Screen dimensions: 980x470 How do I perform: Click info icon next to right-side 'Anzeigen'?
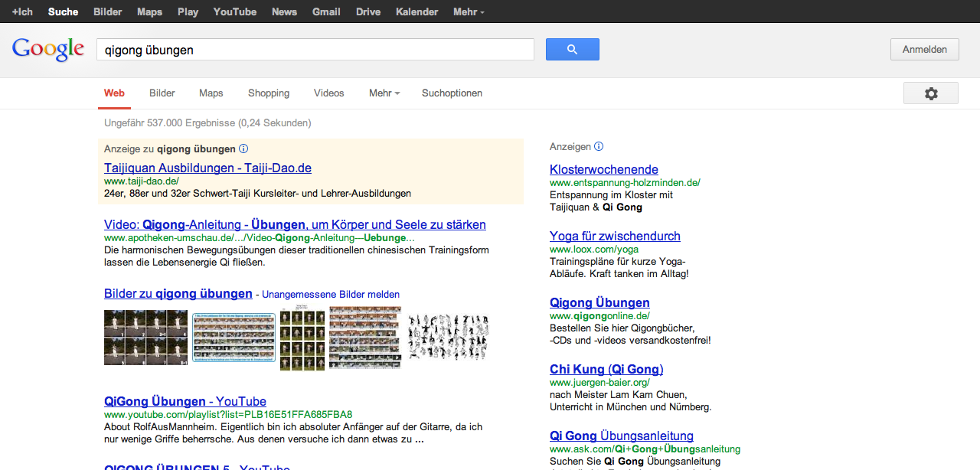[599, 146]
